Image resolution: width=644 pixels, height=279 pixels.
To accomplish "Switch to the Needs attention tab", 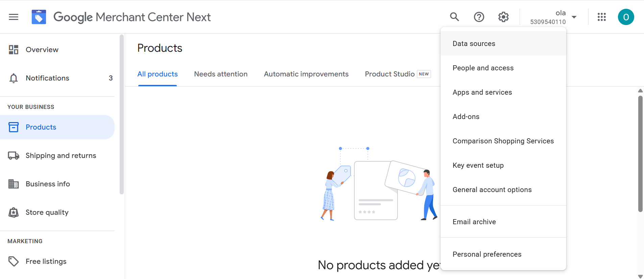I will pyautogui.click(x=221, y=74).
